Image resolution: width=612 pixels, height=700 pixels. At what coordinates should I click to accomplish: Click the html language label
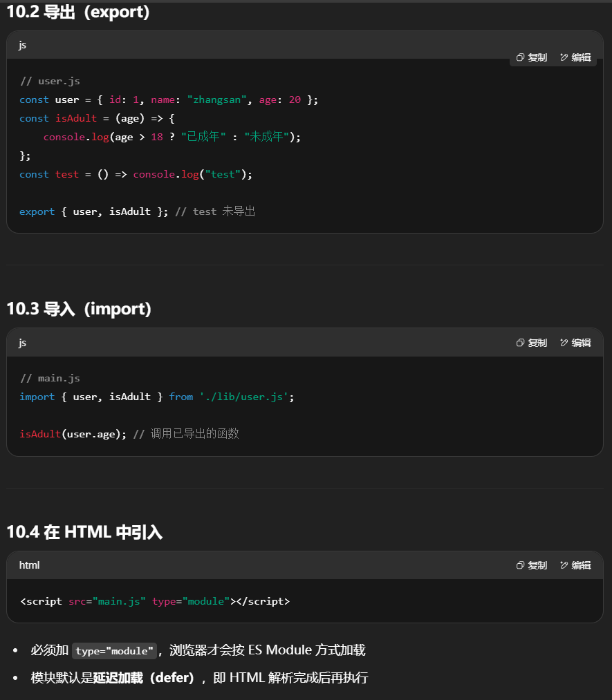29,565
